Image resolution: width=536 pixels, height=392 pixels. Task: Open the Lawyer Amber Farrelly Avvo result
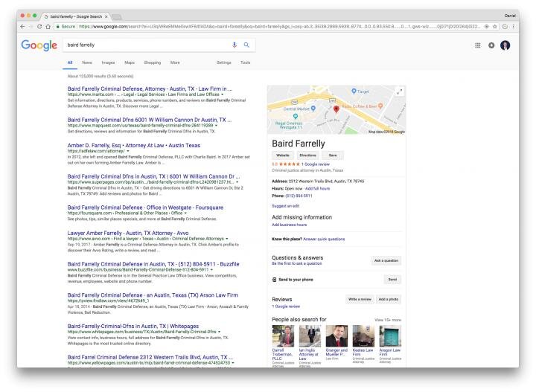(x=128, y=234)
